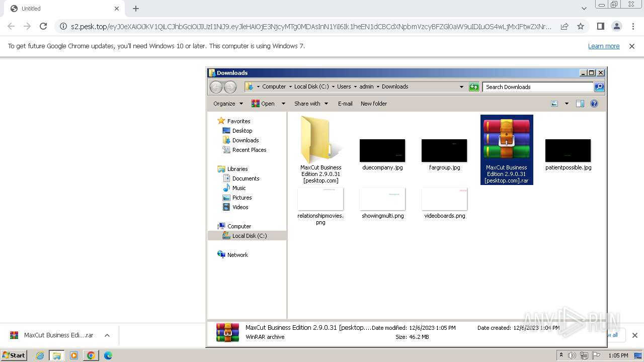Image resolution: width=644 pixels, height=362 pixels.
Task: Select Documents library
Action: [246, 178]
